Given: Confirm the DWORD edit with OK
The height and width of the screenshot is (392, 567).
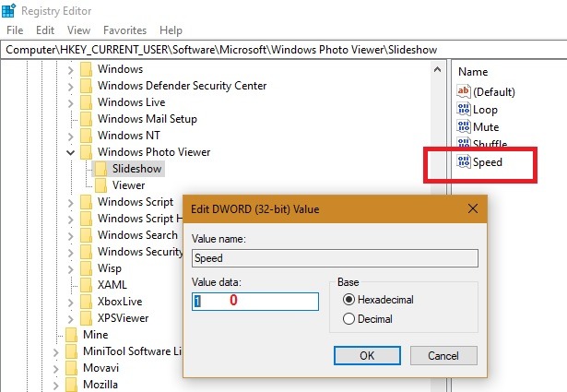Looking at the screenshot, I should (x=367, y=356).
